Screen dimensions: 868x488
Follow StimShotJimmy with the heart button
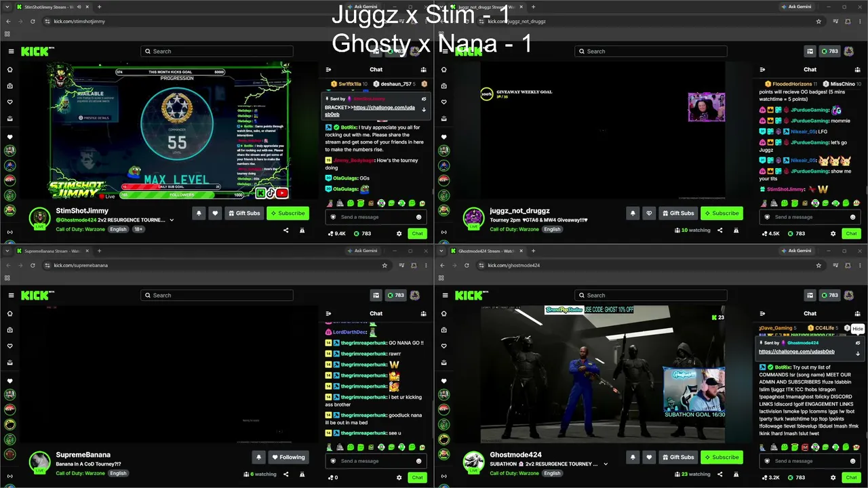click(215, 213)
